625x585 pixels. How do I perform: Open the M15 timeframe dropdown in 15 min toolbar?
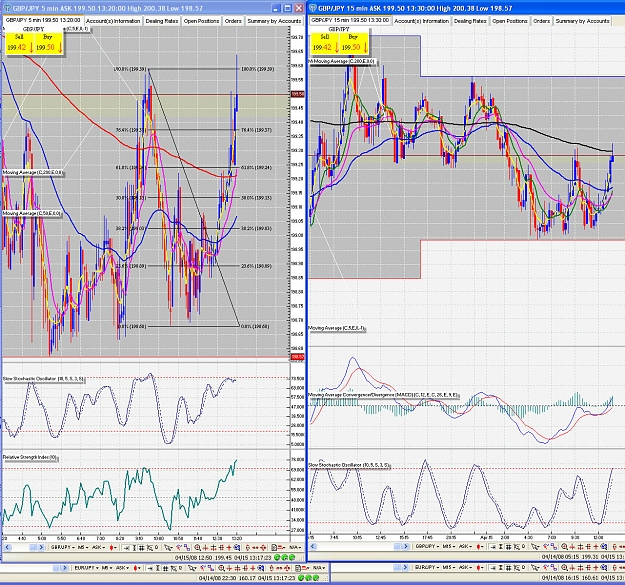click(x=448, y=546)
